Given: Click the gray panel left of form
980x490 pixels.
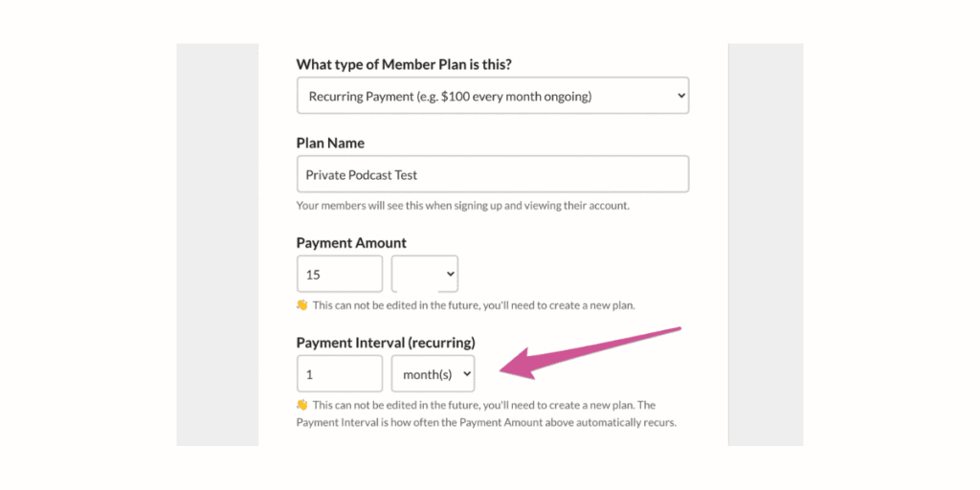Looking at the screenshot, I should tap(217, 244).
